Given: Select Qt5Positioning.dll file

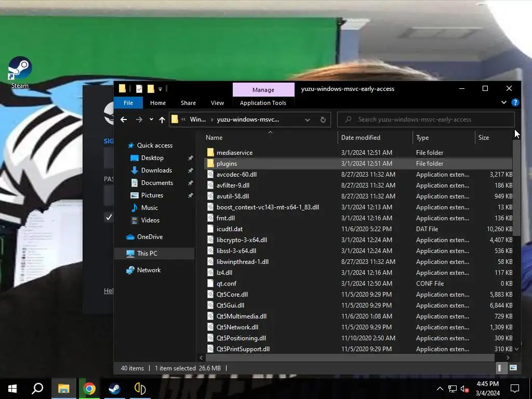Looking at the screenshot, I should pos(241,338).
